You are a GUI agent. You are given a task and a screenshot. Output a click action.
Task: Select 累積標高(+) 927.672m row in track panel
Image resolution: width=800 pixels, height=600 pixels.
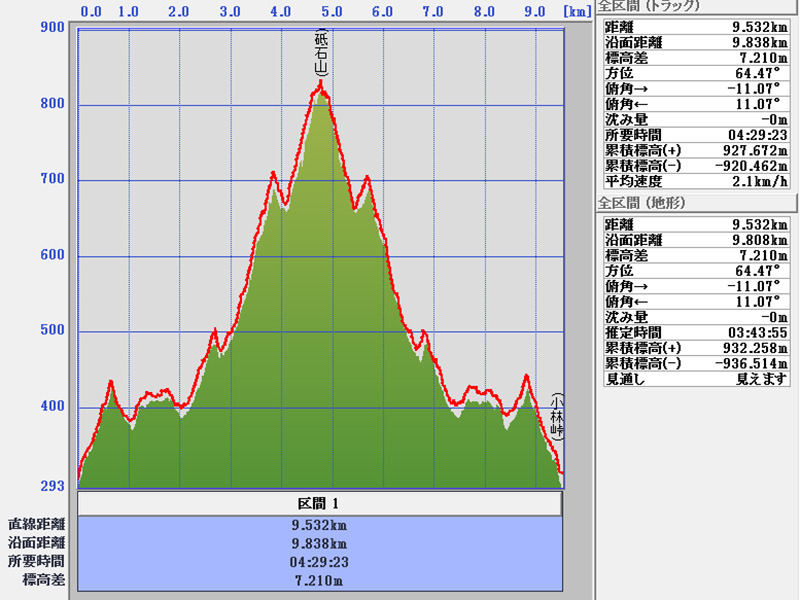(696, 149)
